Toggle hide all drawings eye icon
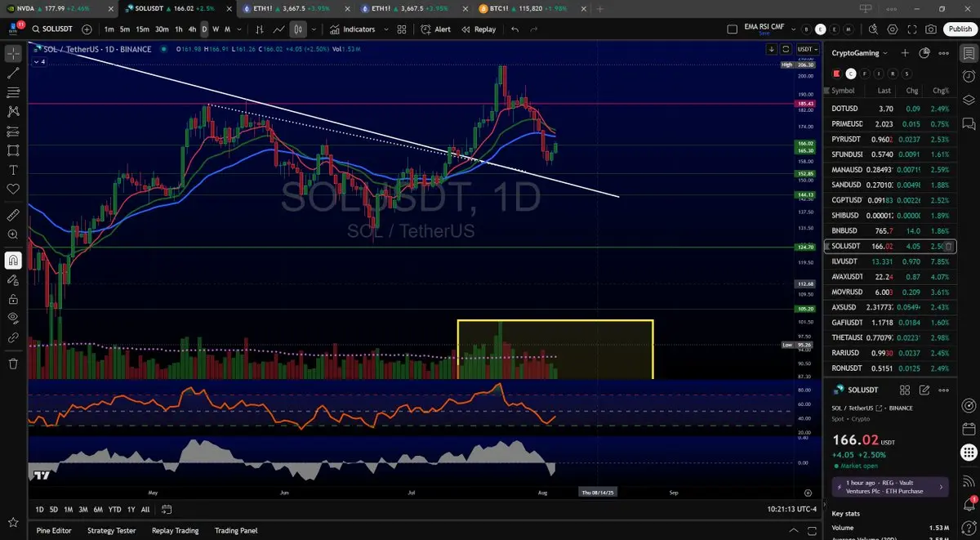The image size is (980, 540). 13,318
